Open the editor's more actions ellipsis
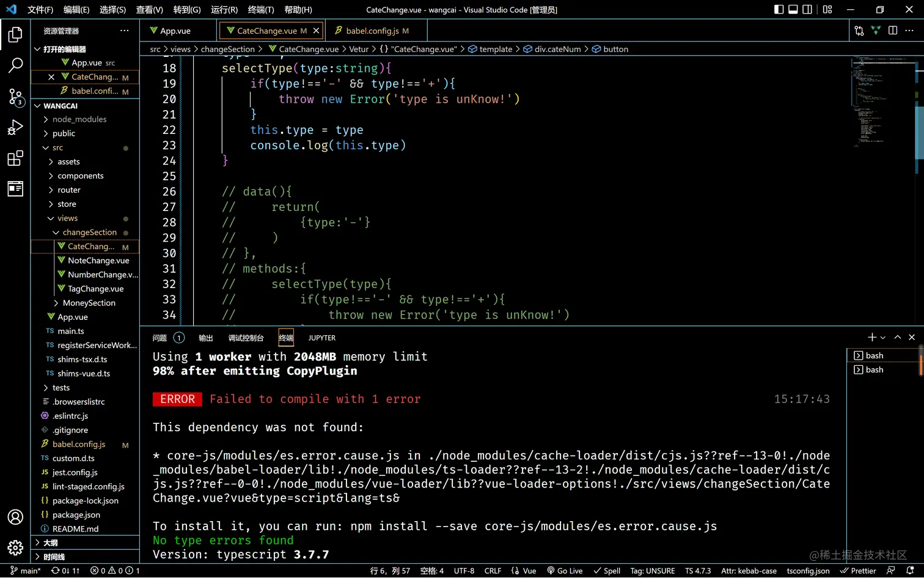Image resolution: width=924 pixels, height=578 pixels. coord(909,31)
